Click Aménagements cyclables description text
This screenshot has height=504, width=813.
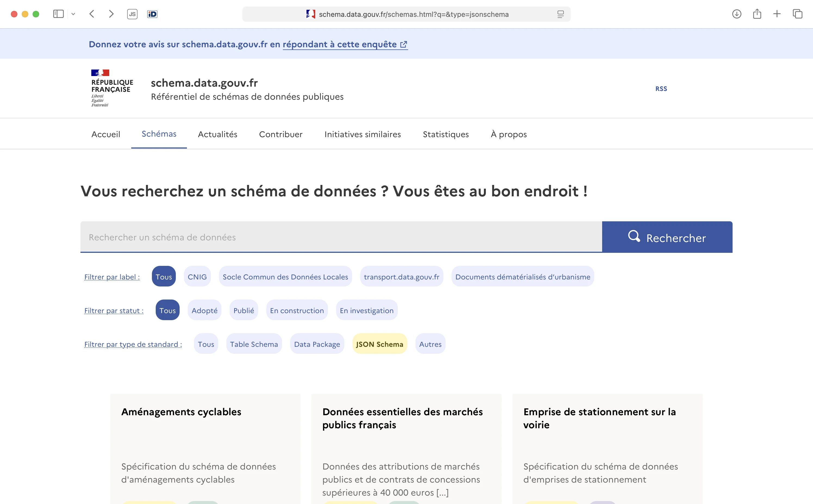click(198, 473)
